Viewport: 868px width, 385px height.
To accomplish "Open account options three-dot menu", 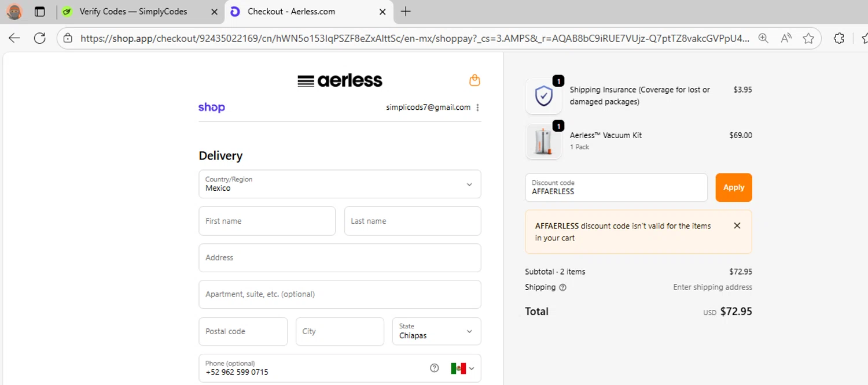I will pos(477,108).
